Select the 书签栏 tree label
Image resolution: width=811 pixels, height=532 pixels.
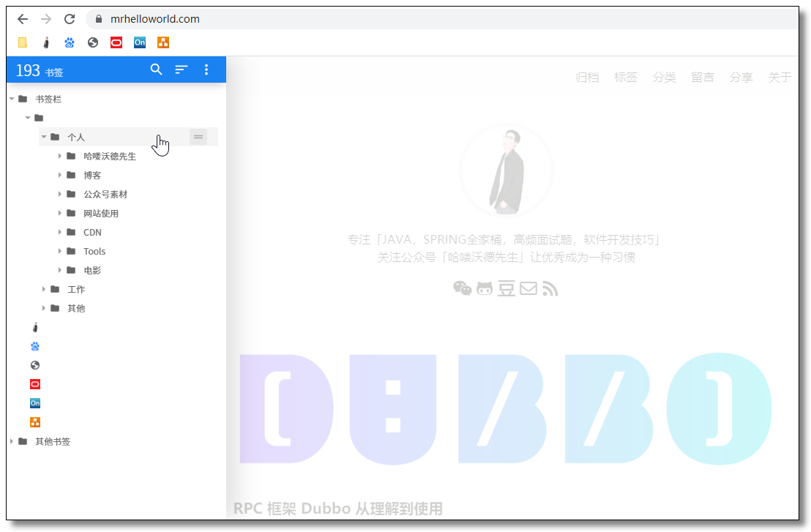(48, 100)
